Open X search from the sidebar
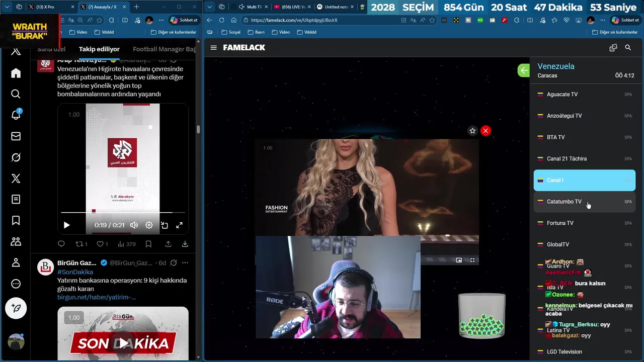This screenshot has height=362, width=644. [16, 94]
